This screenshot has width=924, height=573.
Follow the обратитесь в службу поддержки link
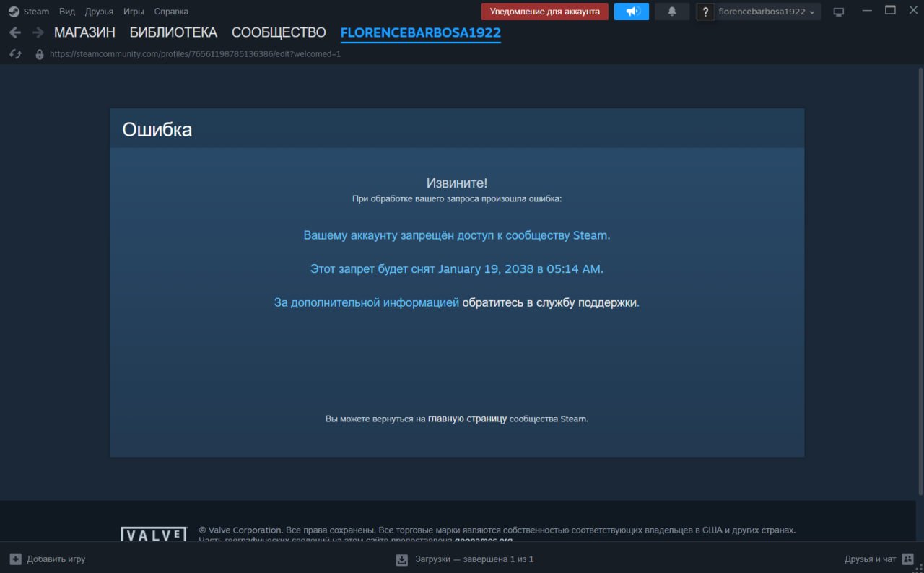[550, 303]
